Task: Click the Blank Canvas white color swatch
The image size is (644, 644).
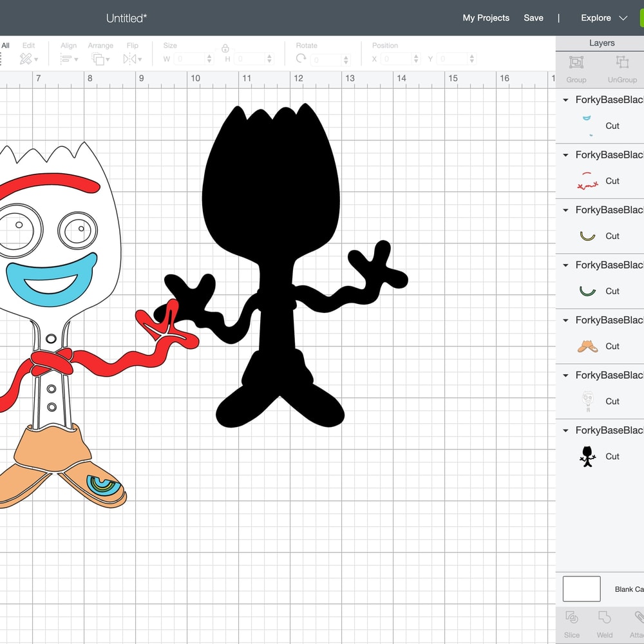Action: click(581, 589)
